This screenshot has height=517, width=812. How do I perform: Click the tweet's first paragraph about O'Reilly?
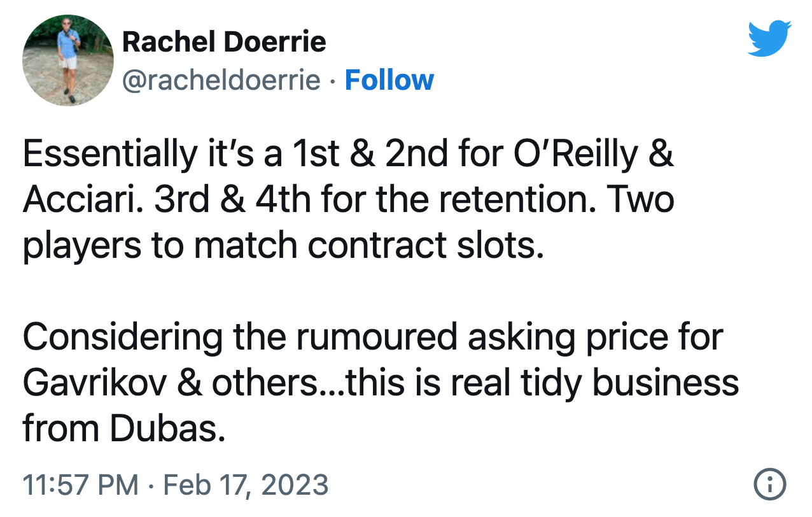349,201
